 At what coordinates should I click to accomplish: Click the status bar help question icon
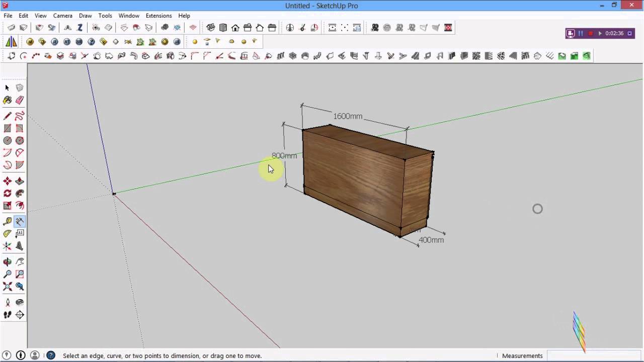click(51, 355)
